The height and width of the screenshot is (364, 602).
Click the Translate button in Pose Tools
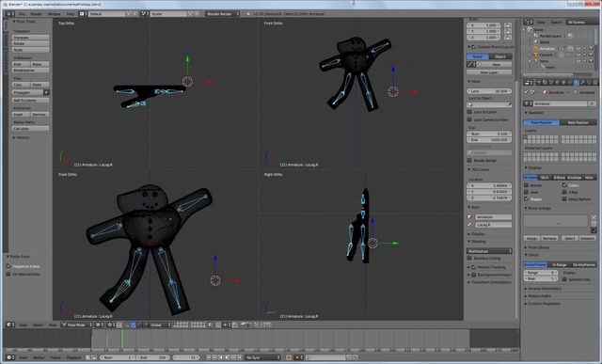[30, 38]
